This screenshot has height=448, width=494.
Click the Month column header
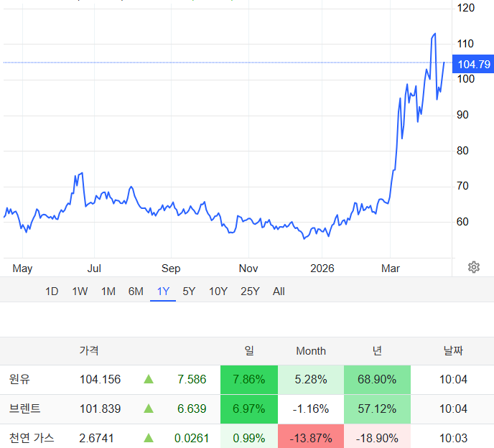tap(311, 351)
